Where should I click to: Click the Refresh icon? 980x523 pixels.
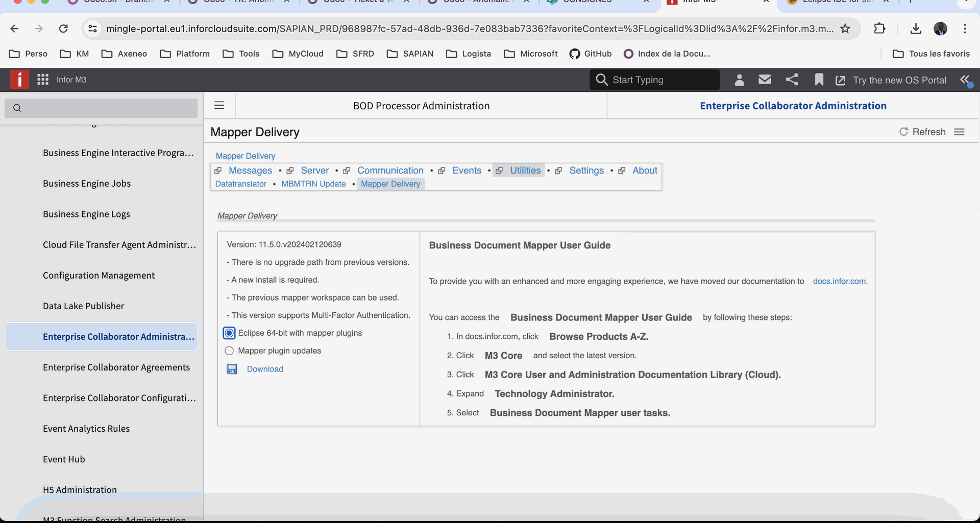coord(903,132)
